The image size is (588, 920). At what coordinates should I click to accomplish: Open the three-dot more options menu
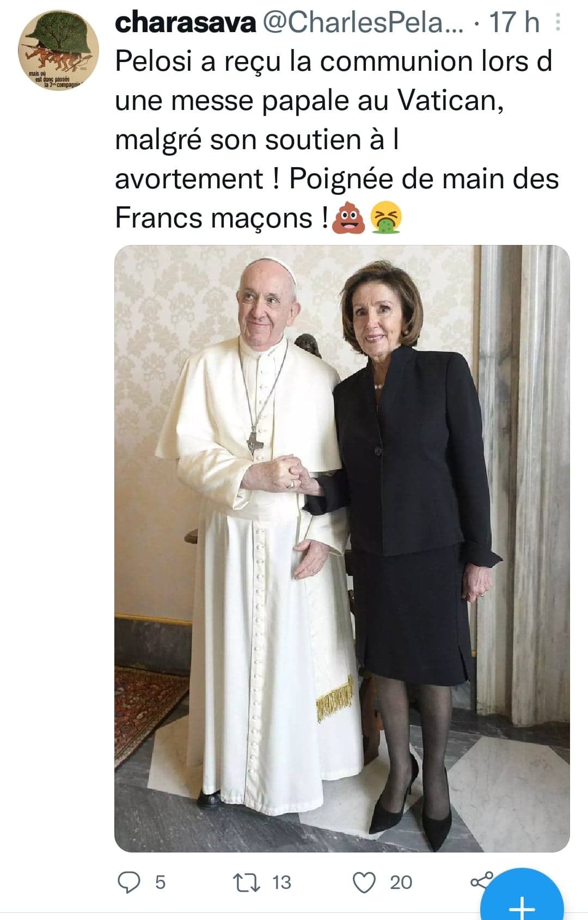coord(557,22)
